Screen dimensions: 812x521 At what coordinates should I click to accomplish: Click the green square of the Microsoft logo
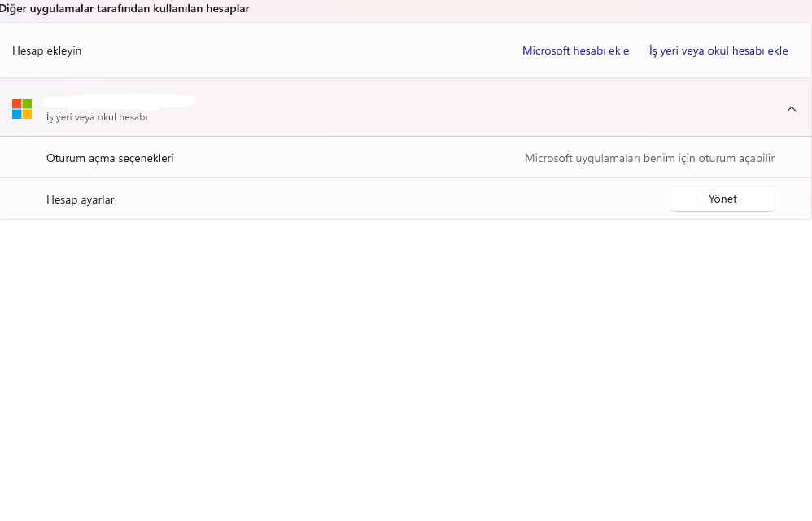(x=27, y=104)
